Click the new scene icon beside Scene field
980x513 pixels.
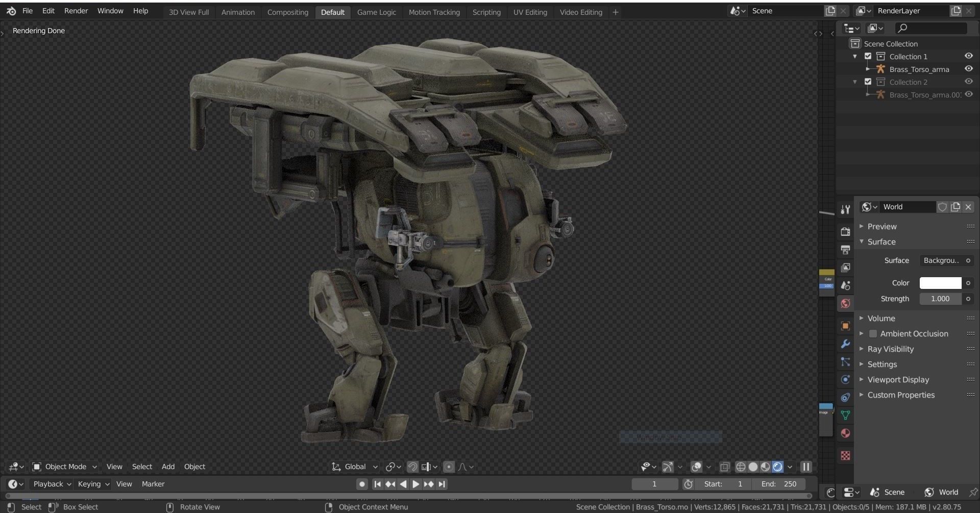[830, 11]
